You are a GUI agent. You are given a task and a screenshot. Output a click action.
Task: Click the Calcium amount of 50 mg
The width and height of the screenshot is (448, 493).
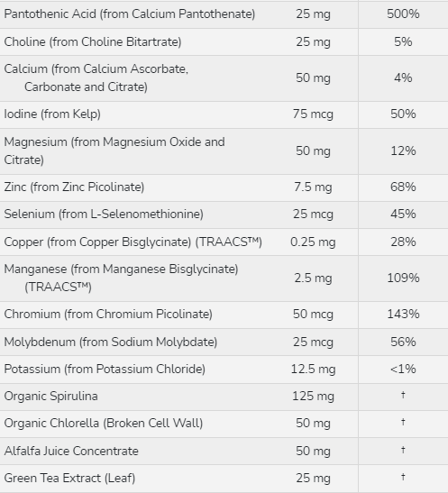pyautogui.click(x=313, y=78)
